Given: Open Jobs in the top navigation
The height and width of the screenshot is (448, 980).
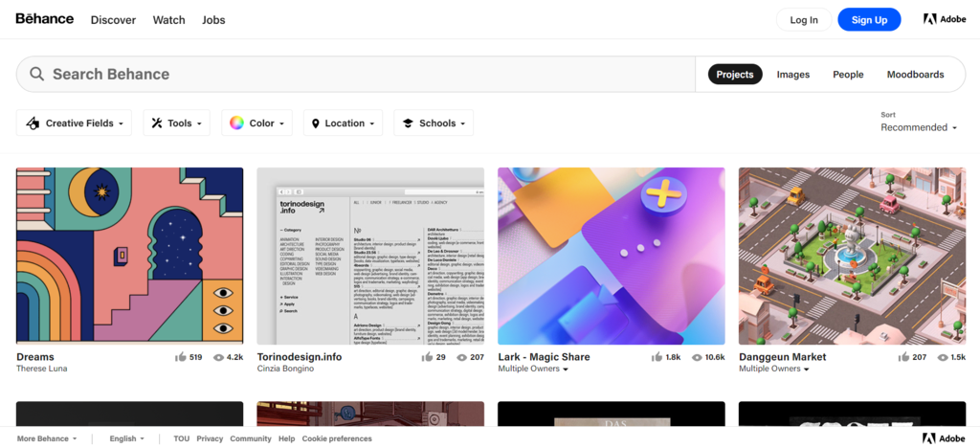Looking at the screenshot, I should 213,20.
